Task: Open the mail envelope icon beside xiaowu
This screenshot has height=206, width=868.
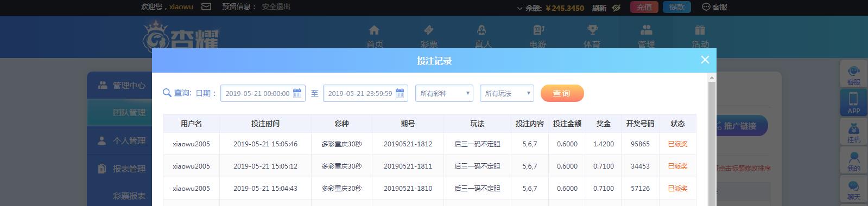Action: click(206, 7)
